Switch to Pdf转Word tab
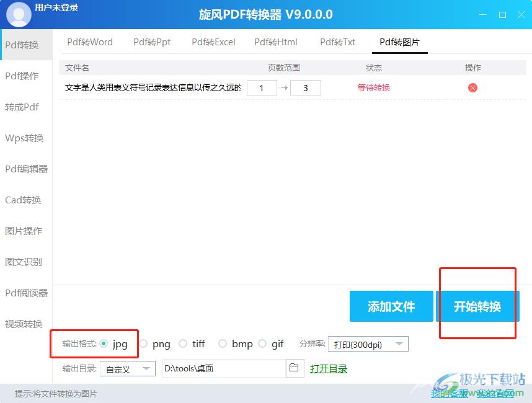The height and width of the screenshot is (403, 532). pos(90,42)
